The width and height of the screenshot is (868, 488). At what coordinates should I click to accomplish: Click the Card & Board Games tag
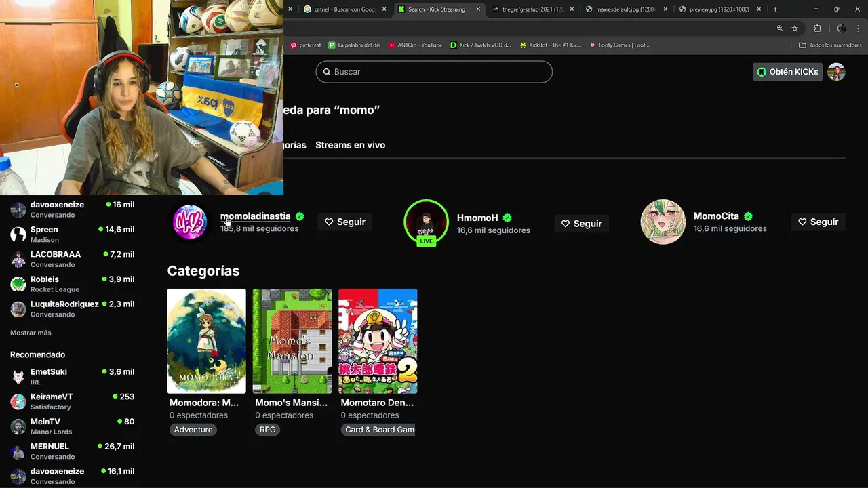click(378, 430)
